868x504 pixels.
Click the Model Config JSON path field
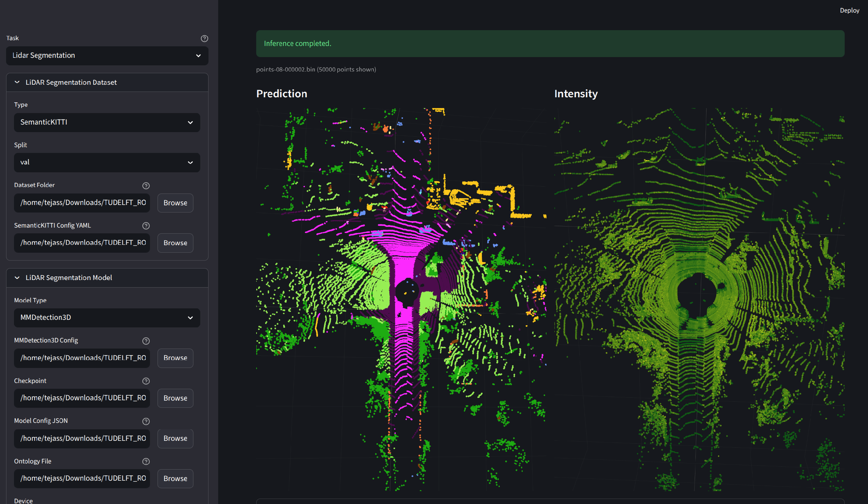click(82, 438)
